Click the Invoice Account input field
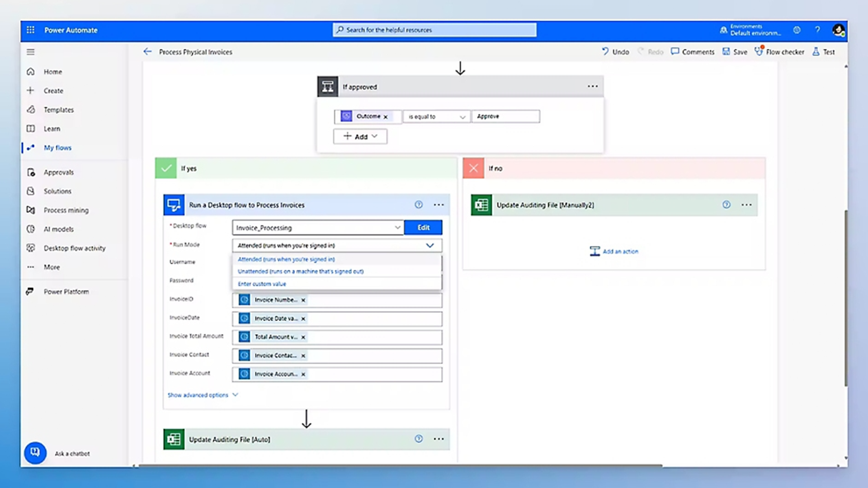 click(x=337, y=374)
